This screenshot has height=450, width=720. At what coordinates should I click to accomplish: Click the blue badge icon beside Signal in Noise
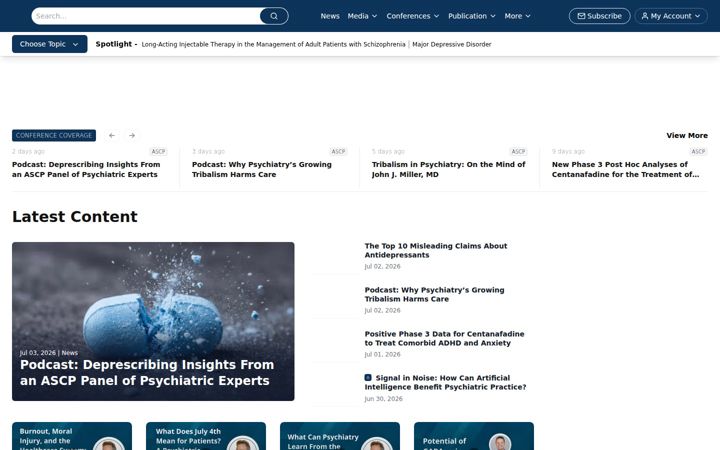pos(368,377)
